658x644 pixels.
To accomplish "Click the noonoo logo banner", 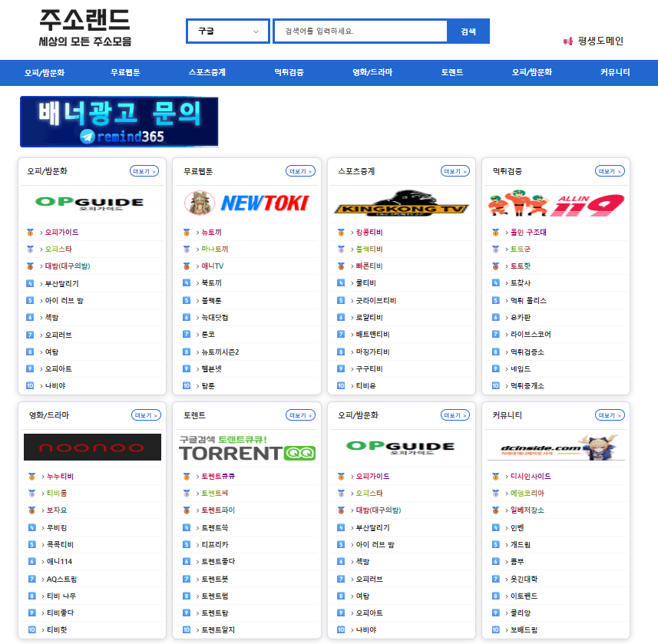I will pyautogui.click(x=92, y=447).
